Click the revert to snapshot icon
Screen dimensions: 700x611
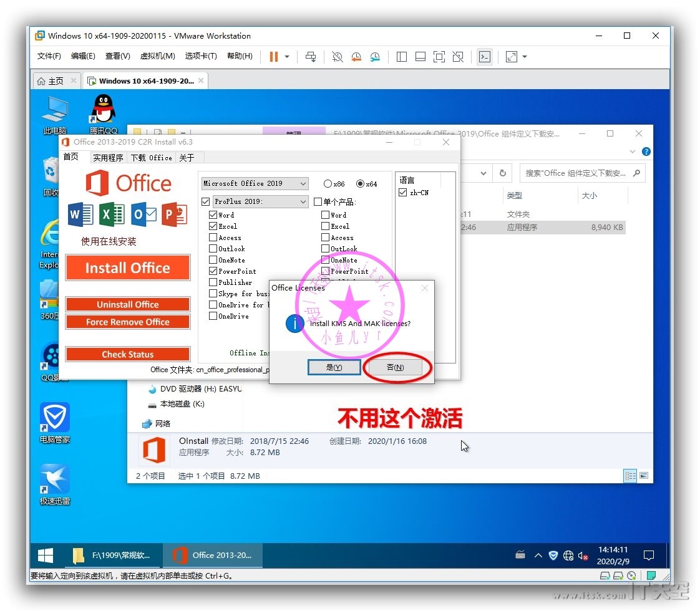pyautogui.click(x=356, y=57)
